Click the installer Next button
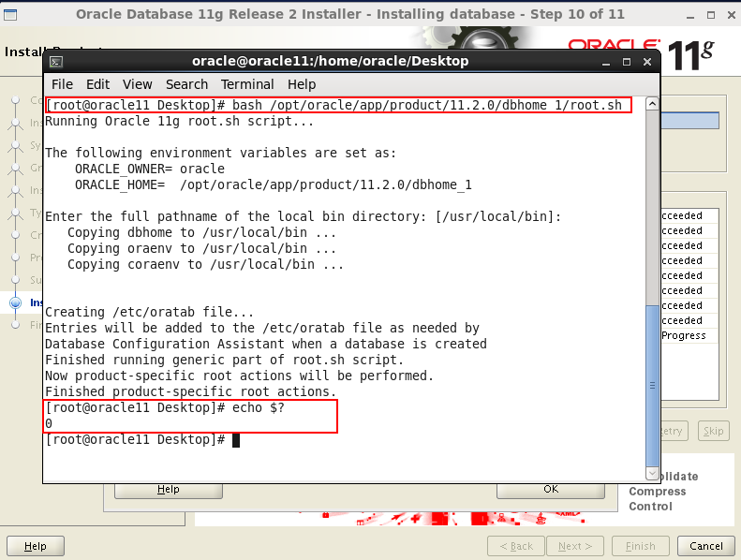This screenshot has height=560, width=741. [575, 546]
